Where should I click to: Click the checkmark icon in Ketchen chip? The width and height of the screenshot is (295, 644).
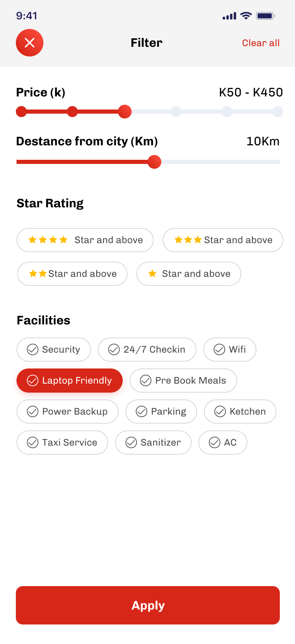[220, 412]
